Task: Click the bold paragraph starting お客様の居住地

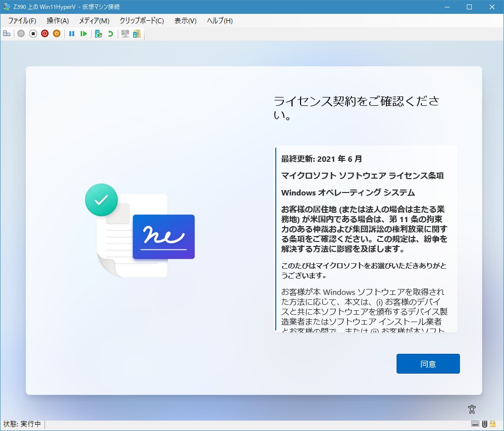Action: click(x=364, y=229)
